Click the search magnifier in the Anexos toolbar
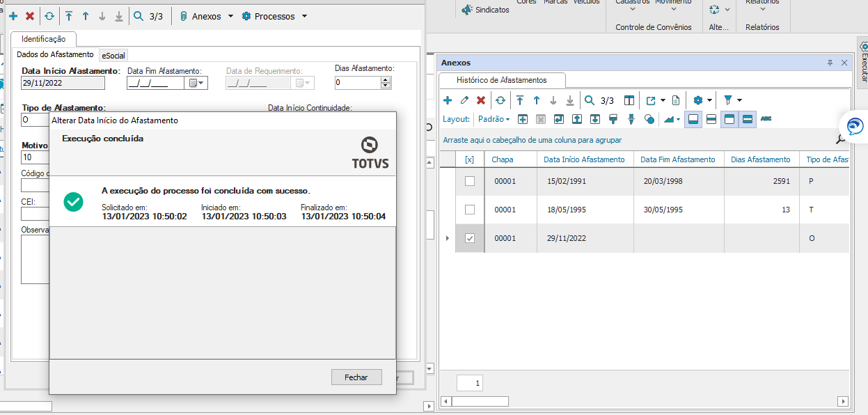Viewport: 868px width, 415px height. 589,100
